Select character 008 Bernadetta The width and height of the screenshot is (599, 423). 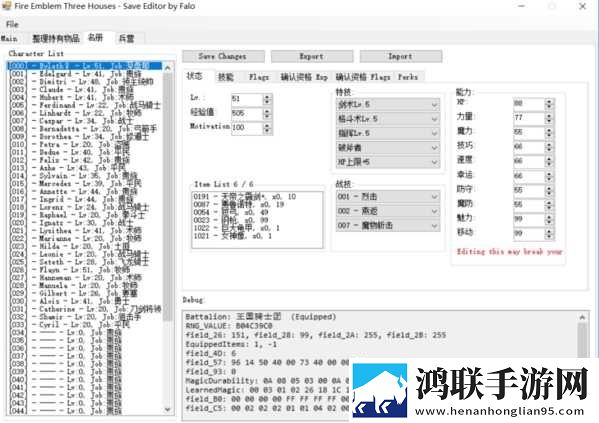(83, 129)
